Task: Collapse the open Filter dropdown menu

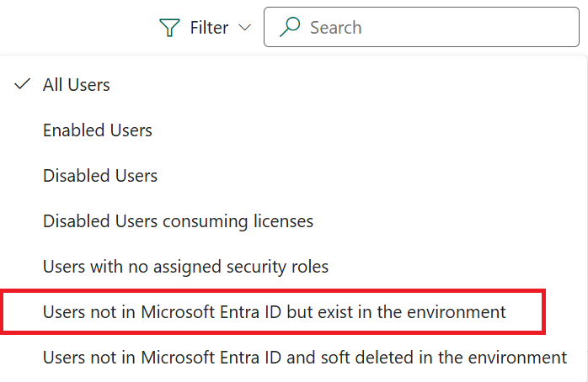Action: 206,28
